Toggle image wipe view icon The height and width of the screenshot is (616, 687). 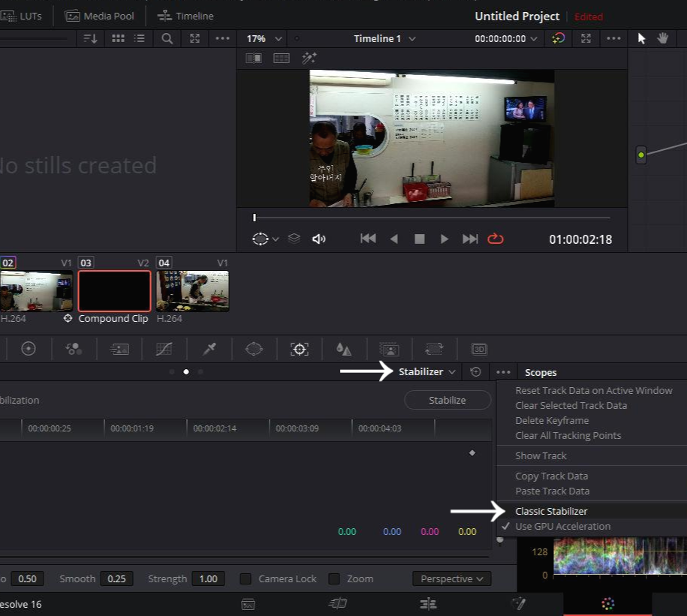[x=254, y=59]
